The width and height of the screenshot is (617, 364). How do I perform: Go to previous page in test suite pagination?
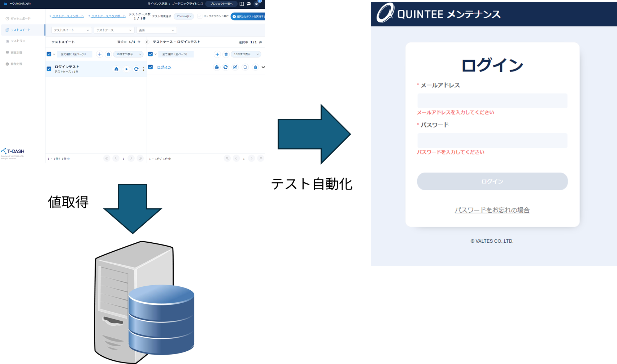pos(116,158)
